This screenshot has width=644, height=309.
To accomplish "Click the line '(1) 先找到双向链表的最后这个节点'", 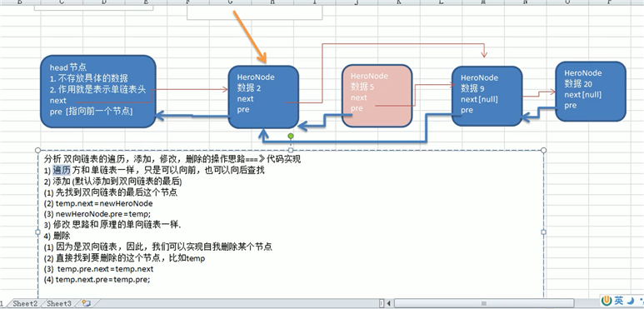I will (x=111, y=192).
